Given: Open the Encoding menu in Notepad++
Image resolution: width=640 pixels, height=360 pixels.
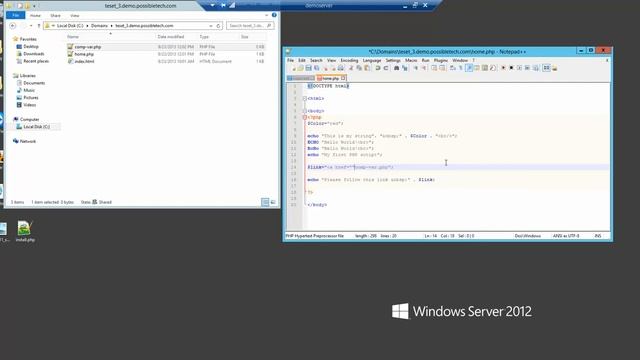Looking at the screenshot, I should 349,60.
